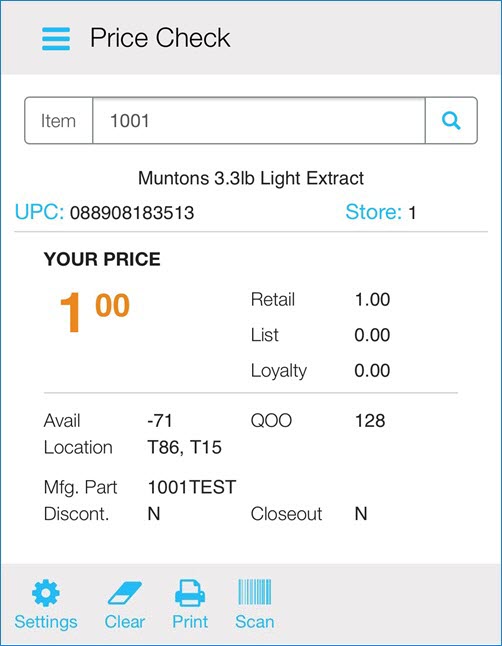Open the hamburger menu
This screenshot has height=646, width=502.
pos(56,39)
